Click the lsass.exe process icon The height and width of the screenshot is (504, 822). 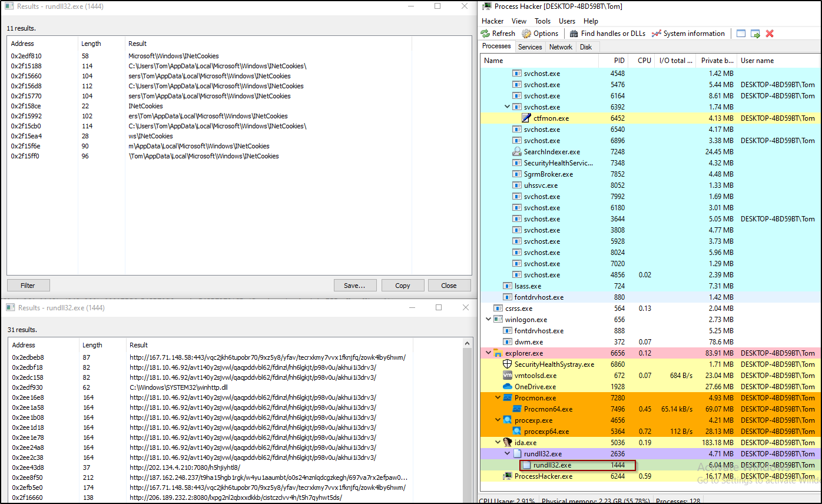point(508,286)
